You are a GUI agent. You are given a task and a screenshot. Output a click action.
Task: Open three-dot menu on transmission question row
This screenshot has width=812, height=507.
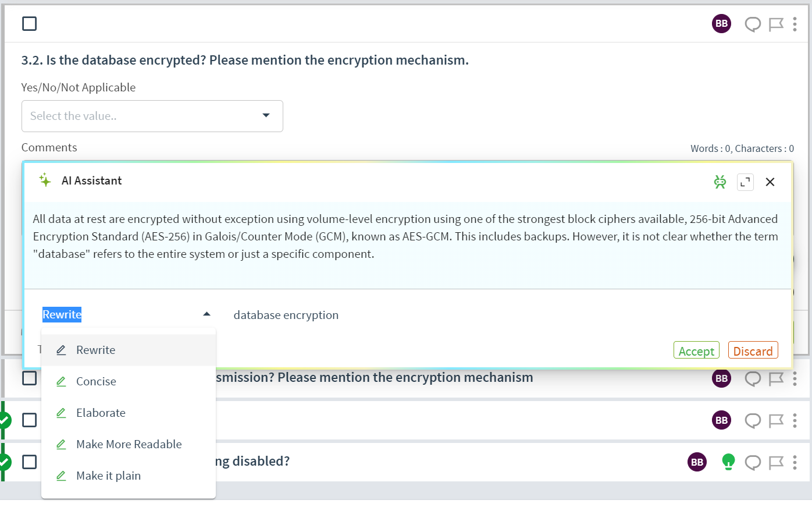point(795,378)
